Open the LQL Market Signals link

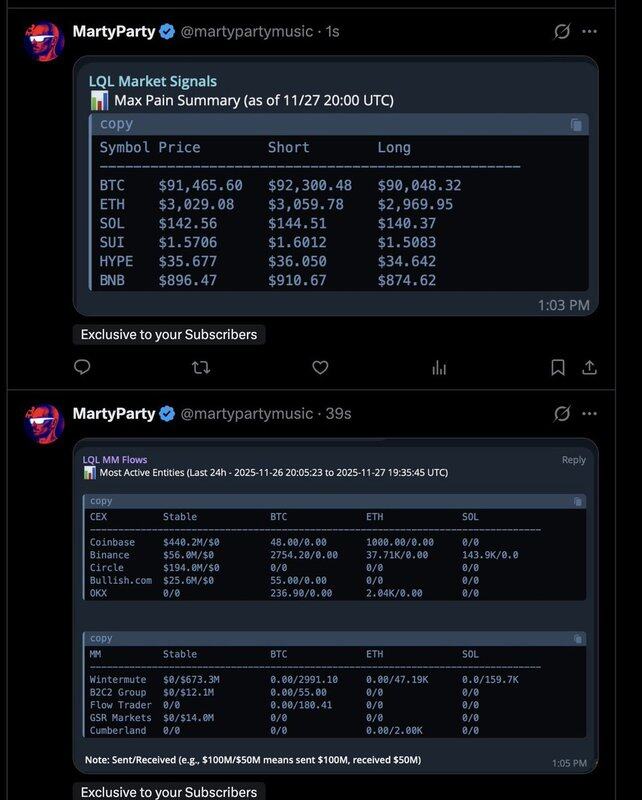coord(152,81)
